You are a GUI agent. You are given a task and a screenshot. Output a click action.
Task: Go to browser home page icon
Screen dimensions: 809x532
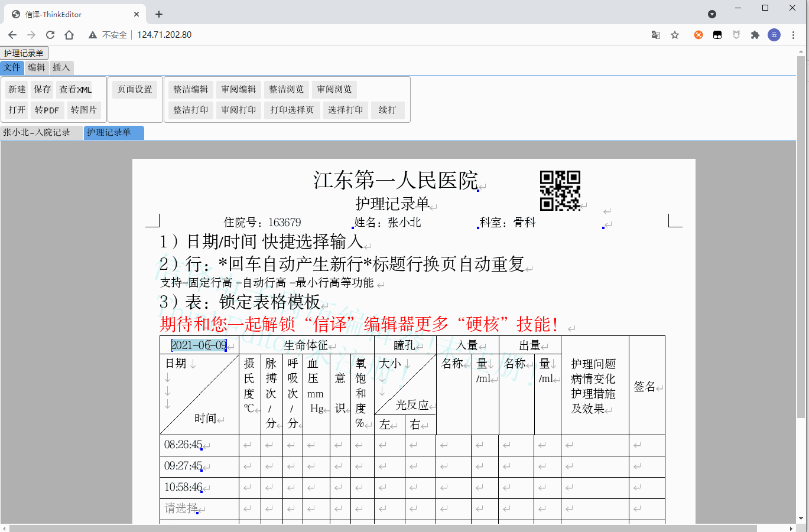69,35
